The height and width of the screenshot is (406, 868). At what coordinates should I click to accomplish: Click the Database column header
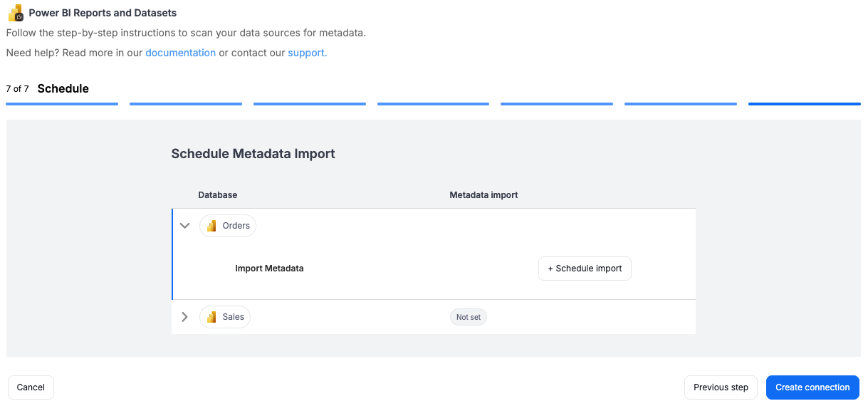pos(217,195)
